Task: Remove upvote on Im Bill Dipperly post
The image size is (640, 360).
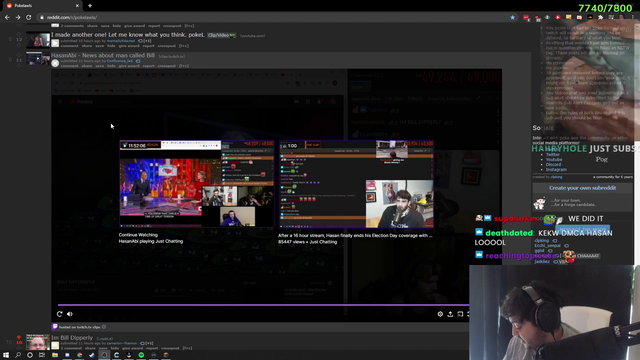Action: point(19,337)
